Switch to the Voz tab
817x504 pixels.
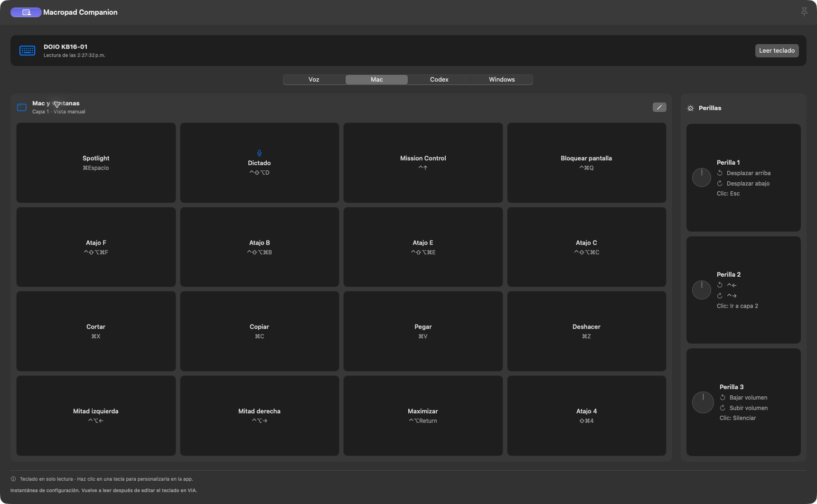point(314,80)
